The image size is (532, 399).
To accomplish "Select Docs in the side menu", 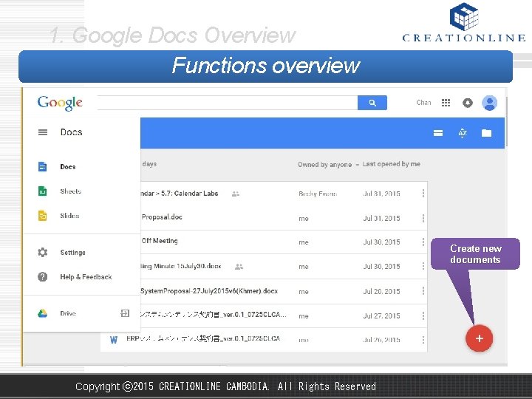I will point(81,166).
